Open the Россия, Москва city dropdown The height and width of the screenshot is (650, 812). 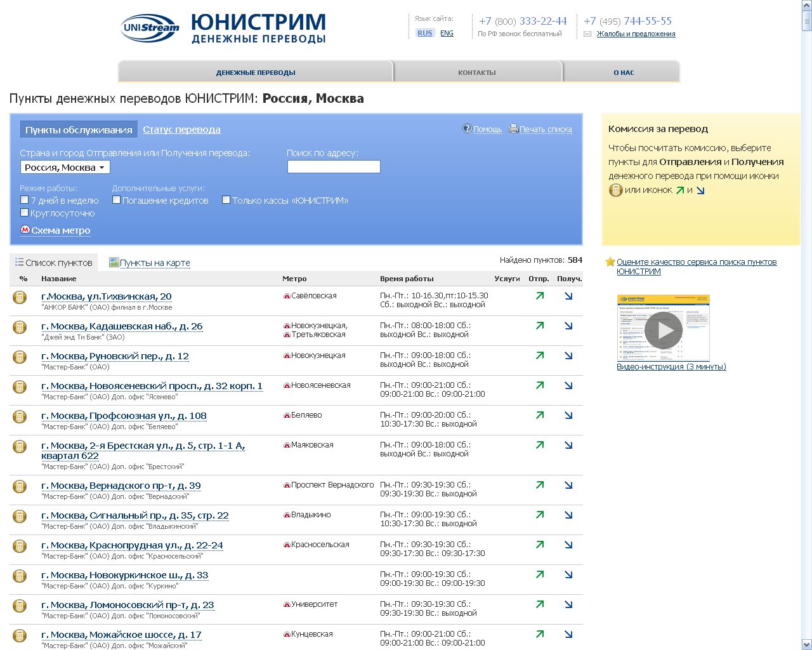pos(65,168)
